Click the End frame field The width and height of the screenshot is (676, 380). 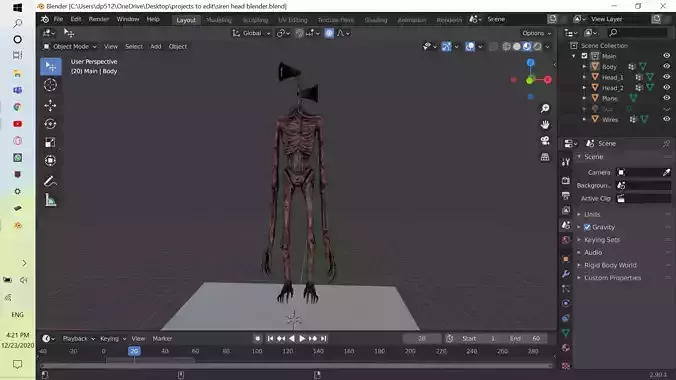526,339
